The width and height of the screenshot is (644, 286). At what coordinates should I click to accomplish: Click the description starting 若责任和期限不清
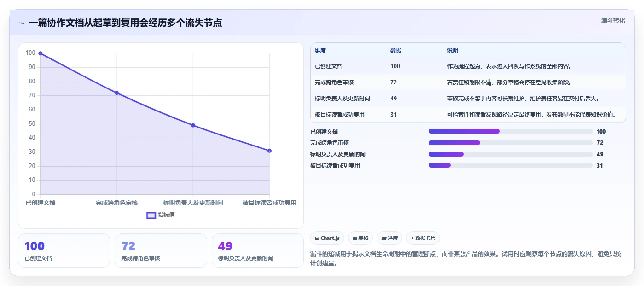pos(509,82)
